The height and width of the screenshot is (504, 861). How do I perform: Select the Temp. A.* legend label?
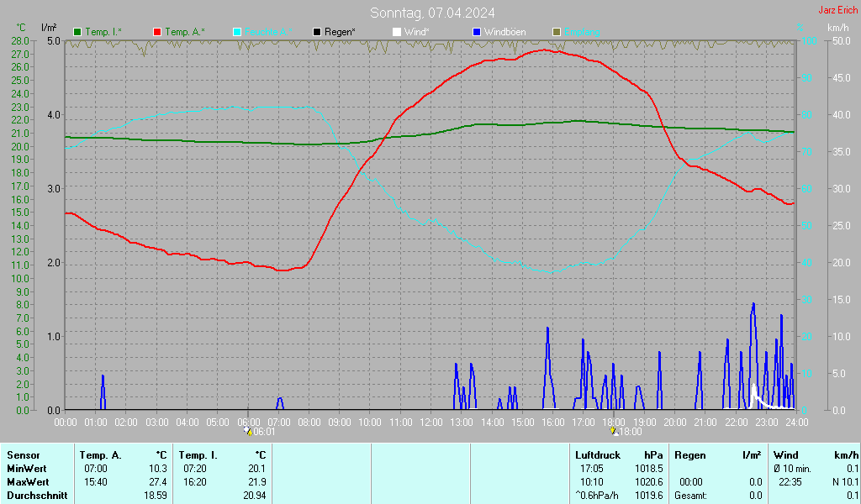pos(184,32)
